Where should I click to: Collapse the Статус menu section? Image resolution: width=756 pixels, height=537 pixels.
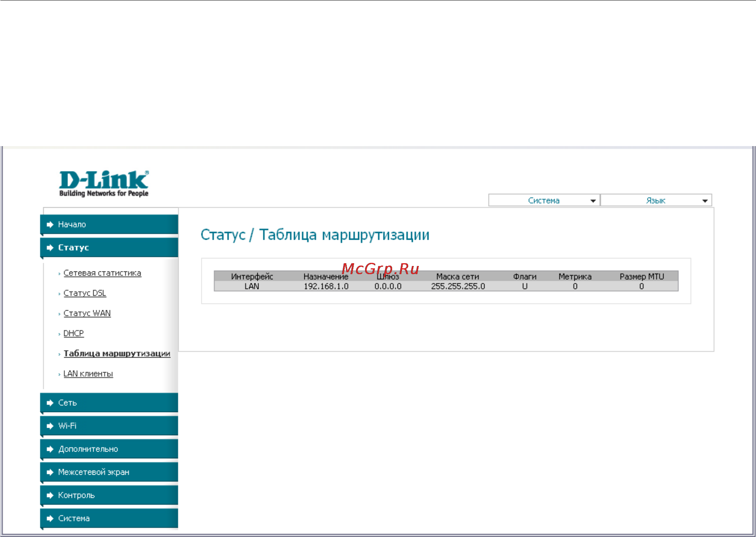109,248
